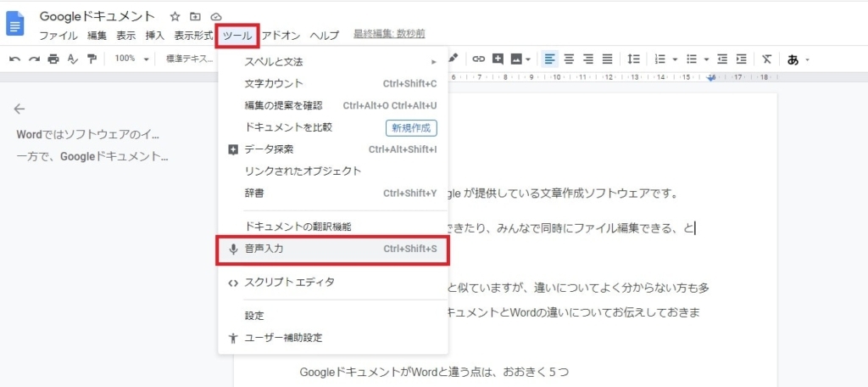Screen dimensions: 868x387
Task: Close outline with the back arrow
Action: tap(19, 109)
